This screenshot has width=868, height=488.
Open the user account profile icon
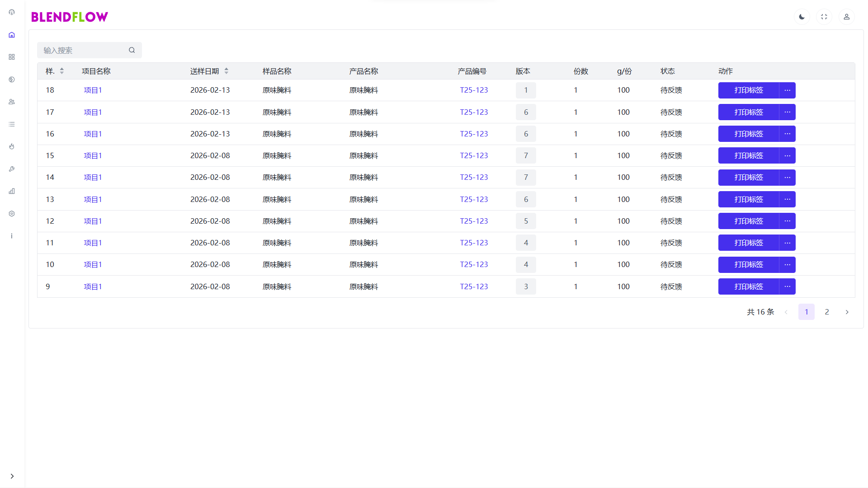[x=846, y=17]
